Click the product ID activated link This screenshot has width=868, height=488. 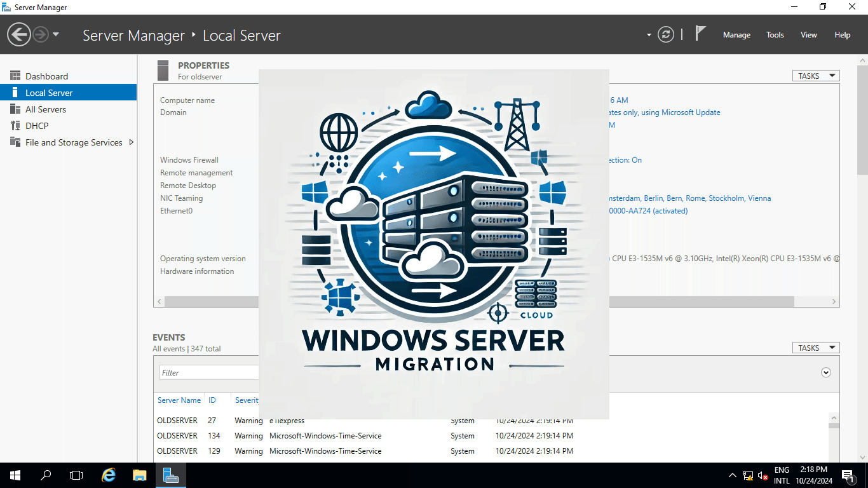point(649,211)
